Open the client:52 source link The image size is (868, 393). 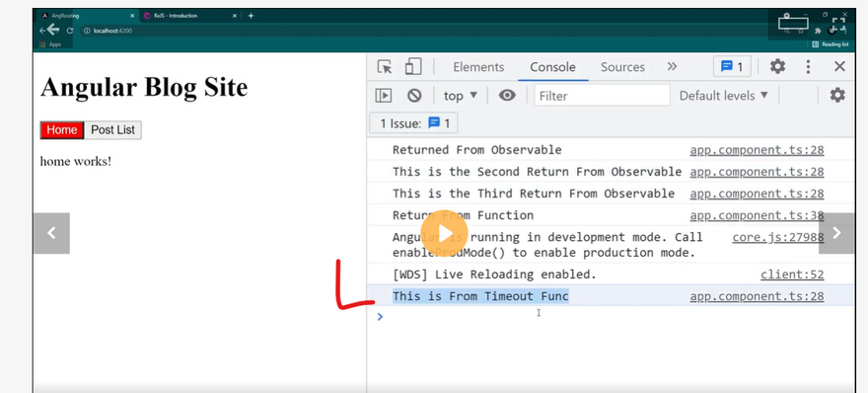tap(792, 275)
